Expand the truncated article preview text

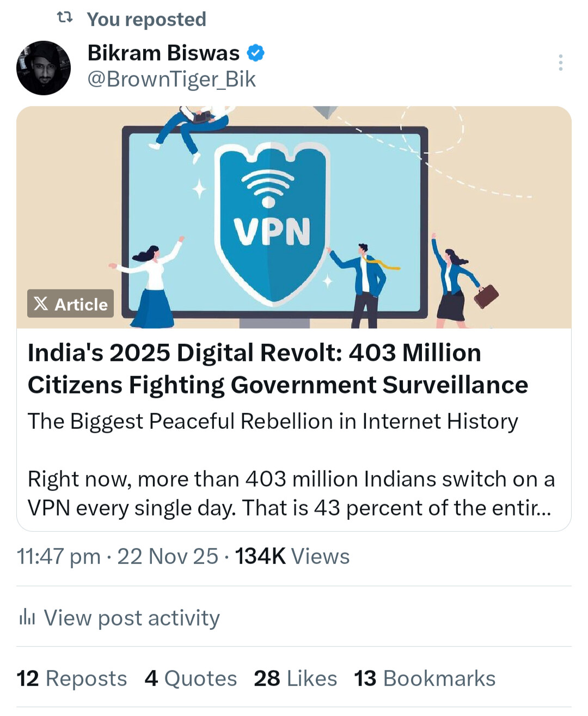pyautogui.click(x=291, y=494)
